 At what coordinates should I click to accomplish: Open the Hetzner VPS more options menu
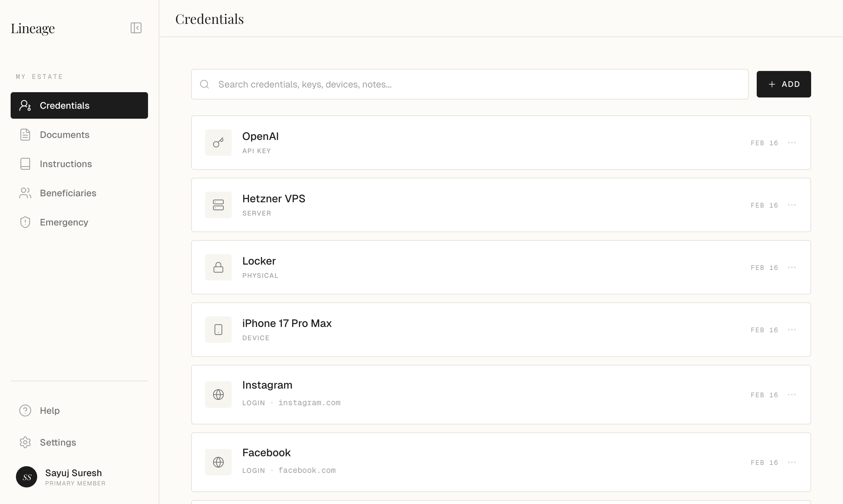point(792,205)
